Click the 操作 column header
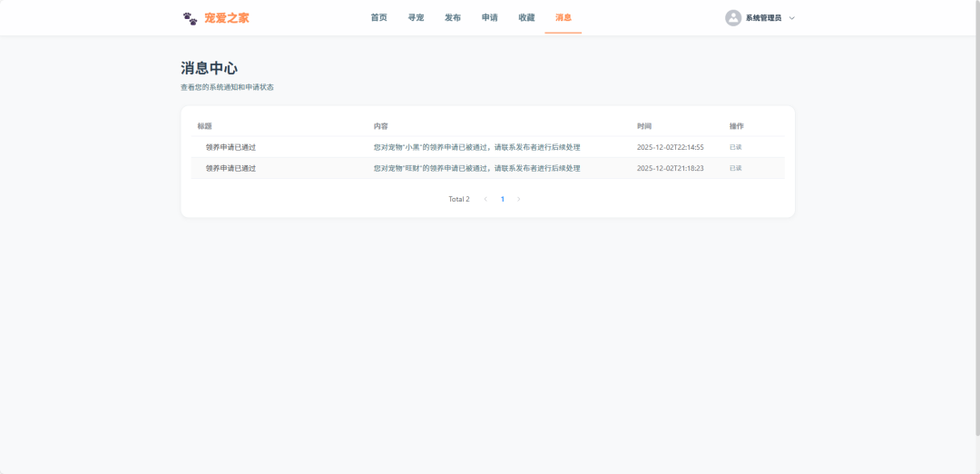The height and width of the screenshot is (474, 980). click(736, 126)
